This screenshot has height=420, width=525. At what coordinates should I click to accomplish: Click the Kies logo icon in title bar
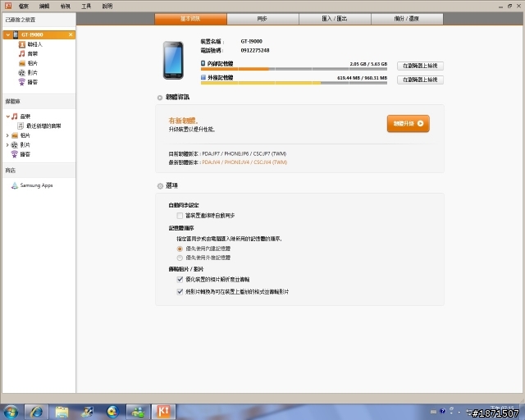8,6
